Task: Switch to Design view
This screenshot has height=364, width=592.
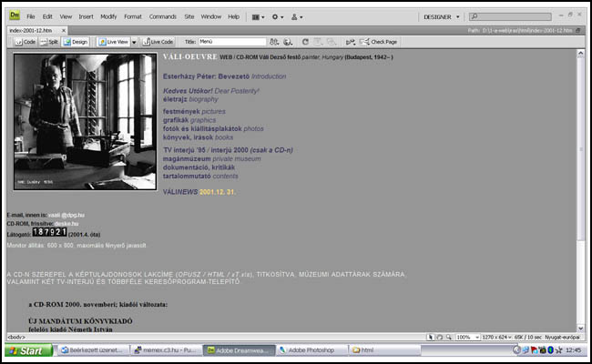Action: coord(76,42)
